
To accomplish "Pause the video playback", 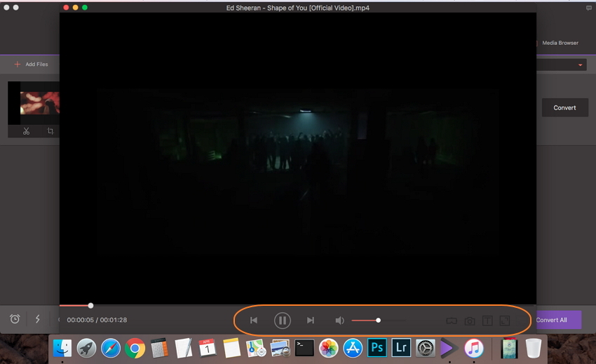I will coord(283,321).
